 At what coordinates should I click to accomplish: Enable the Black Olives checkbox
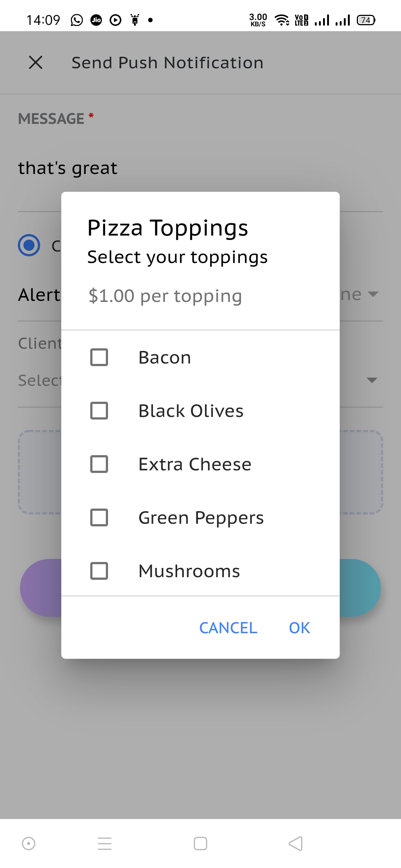(99, 411)
